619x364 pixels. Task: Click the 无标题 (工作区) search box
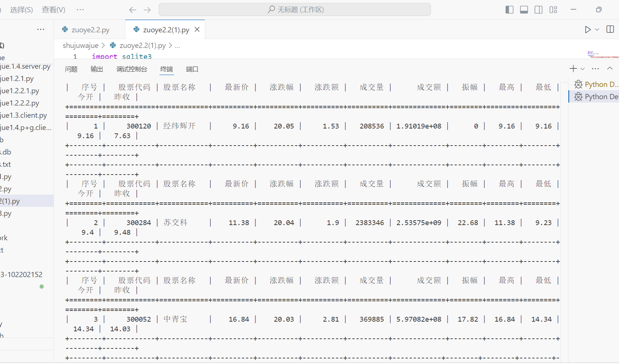(x=295, y=10)
